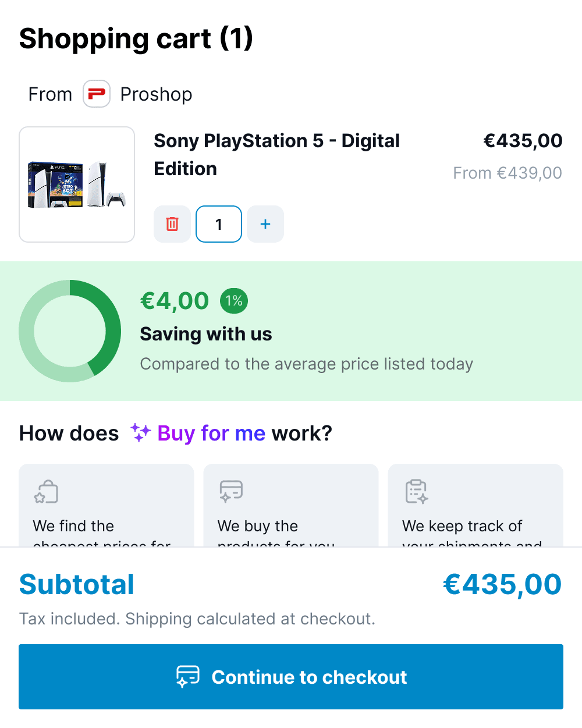This screenshot has width=582, height=728.
Task: Click the €435,00 subtotal amount
Action: click(503, 584)
